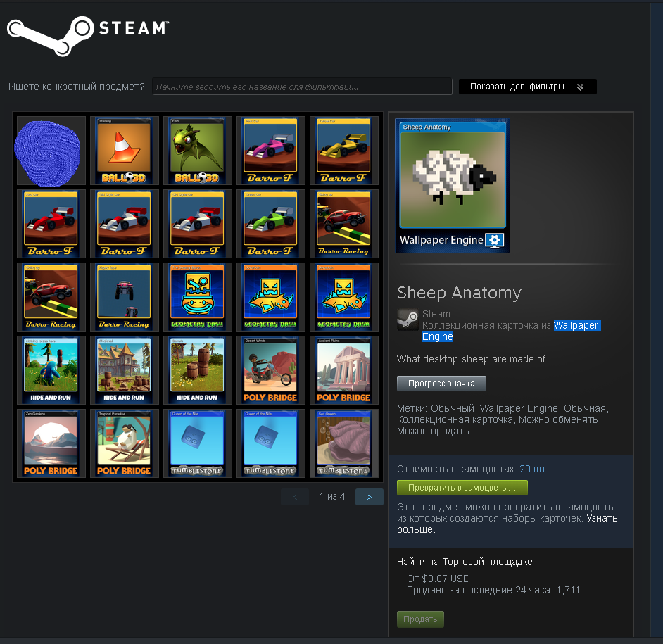Viewport: 663px width, 644px height.
Task: Click the Прогресс значка button
Action: (x=441, y=384)
